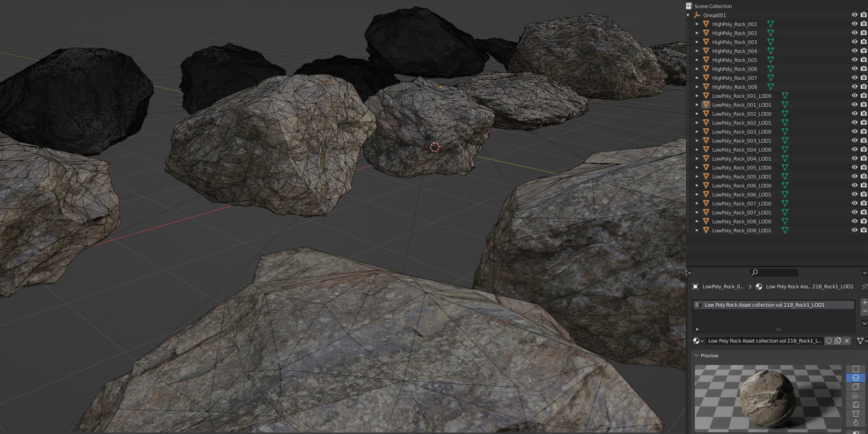Viewport: 868px width, 434px height.
Task: Remove material slot with minus button
Action: (864, 311)
